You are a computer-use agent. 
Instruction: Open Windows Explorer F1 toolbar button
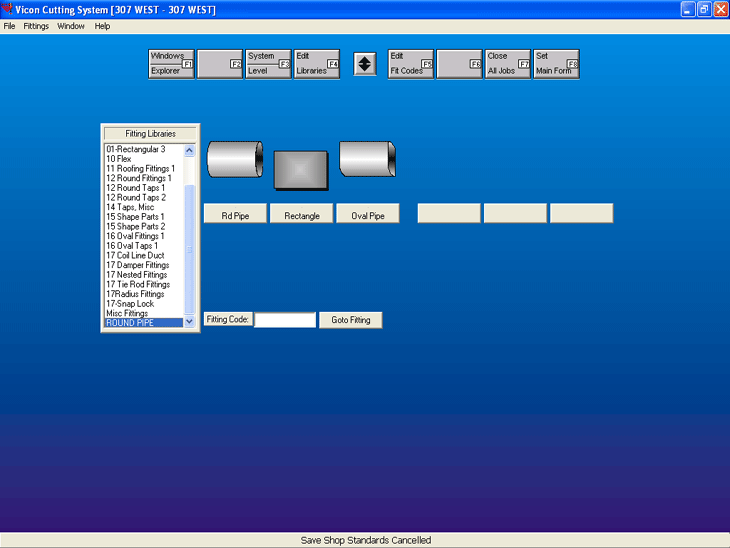pyautogui.click(x=171, y=64)
